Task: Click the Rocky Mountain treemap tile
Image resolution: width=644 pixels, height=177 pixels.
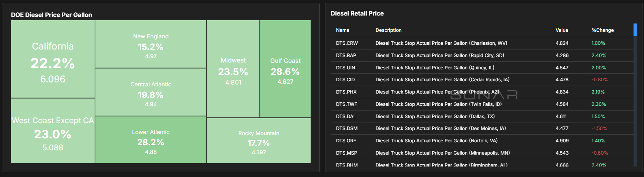Action: pyautogui.click(x=259, y=141)
